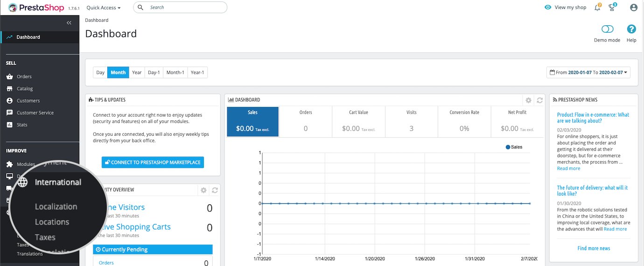Click the calendar icon in date range
The width and height of the screenshot is (644, 266).
click(553, 72)
